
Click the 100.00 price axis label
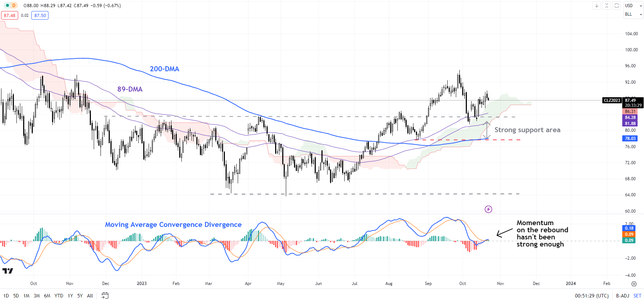point(632,50)
